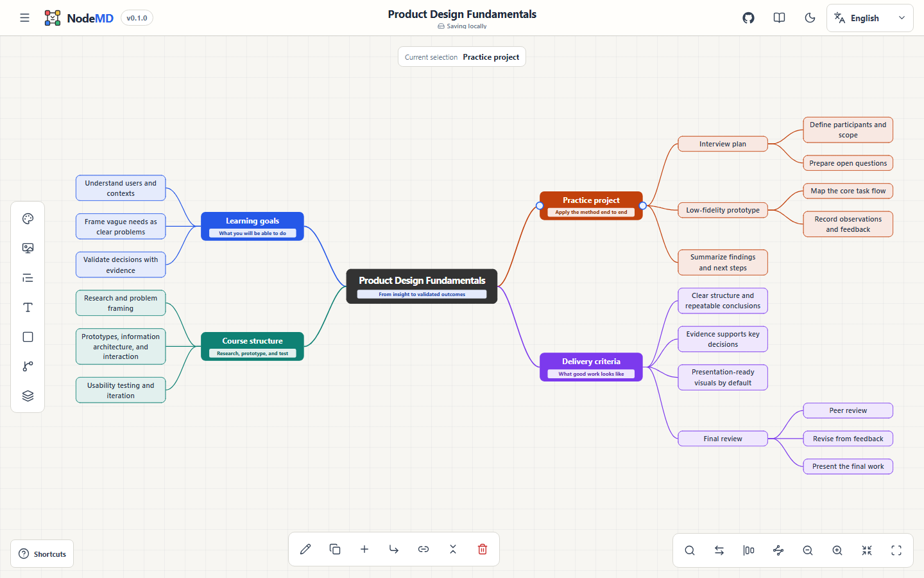Collapse the selected node's children
Screen dimensions: 924x578
(x=453, y=549)
